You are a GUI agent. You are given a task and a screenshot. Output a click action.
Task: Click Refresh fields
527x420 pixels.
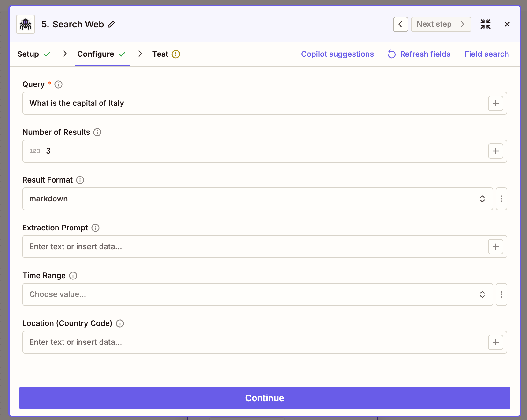pyautogui.click(x=419, y=54)
